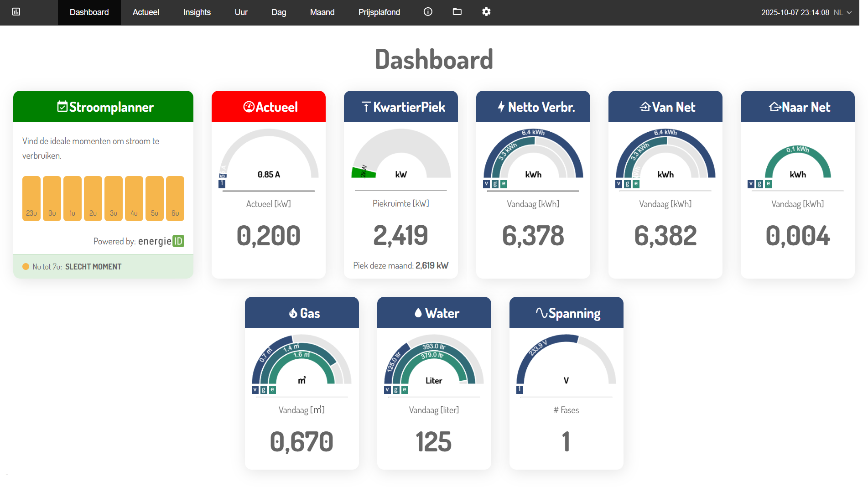Click the sine wave icon in Spanning header

541,313
